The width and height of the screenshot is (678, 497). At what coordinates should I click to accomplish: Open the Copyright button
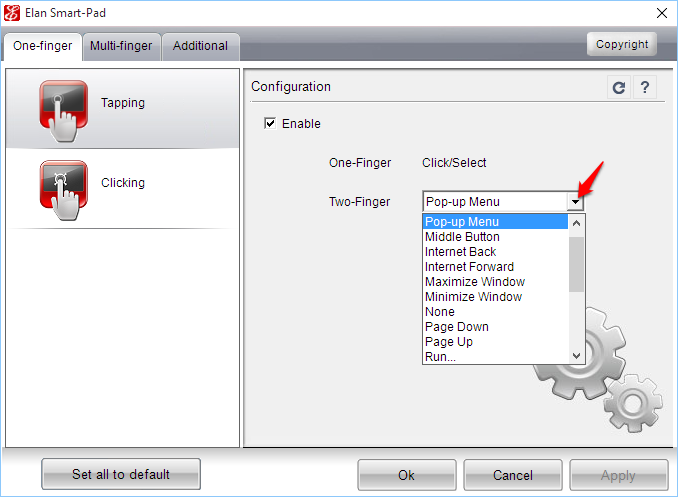622,44
